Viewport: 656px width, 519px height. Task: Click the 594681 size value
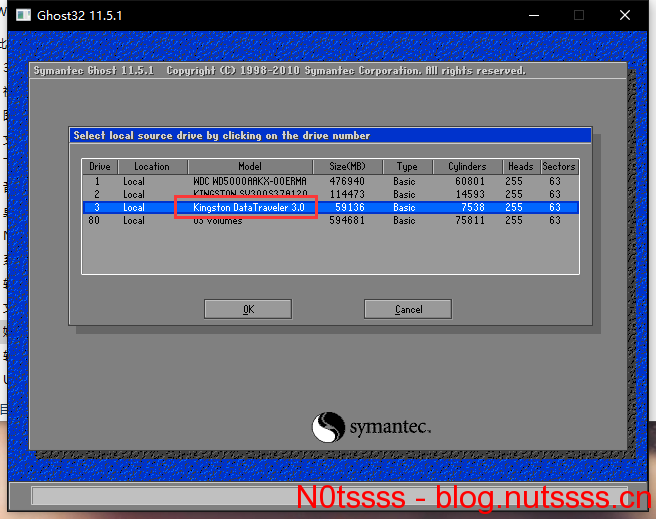click(x=347, y=220)
